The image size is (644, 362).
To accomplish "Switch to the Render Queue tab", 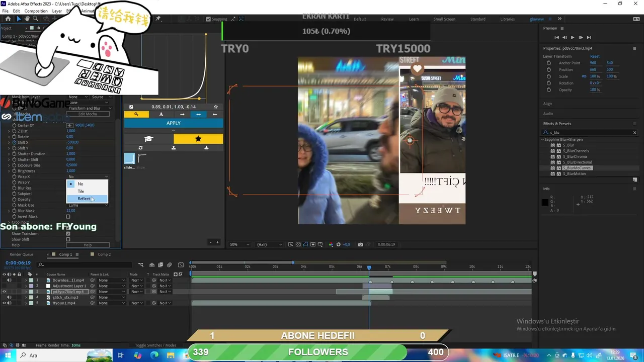I will pyautogui.click(x=21, y=254).
